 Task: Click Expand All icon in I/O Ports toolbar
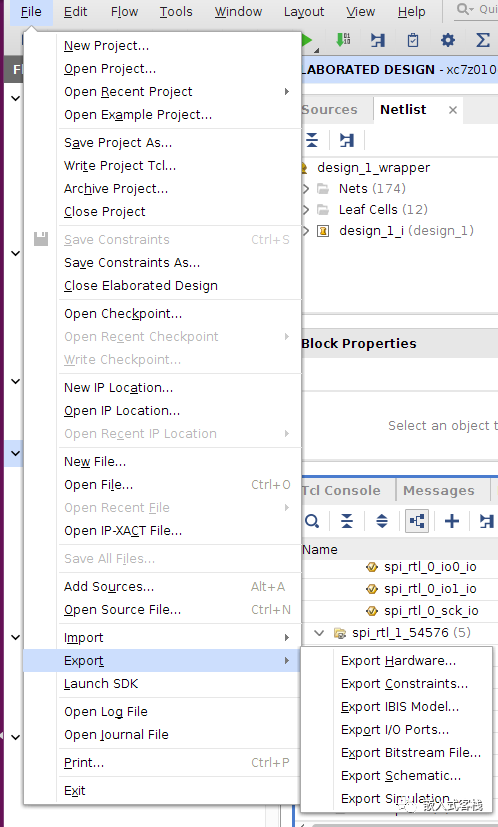click(x=382, y=521)
